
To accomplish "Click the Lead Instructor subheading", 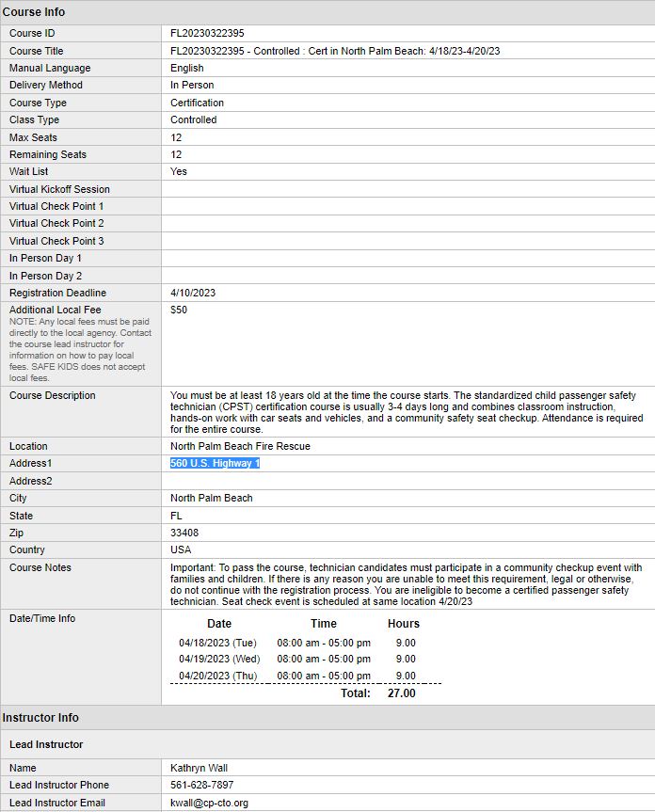I will (x=46, y=744).
